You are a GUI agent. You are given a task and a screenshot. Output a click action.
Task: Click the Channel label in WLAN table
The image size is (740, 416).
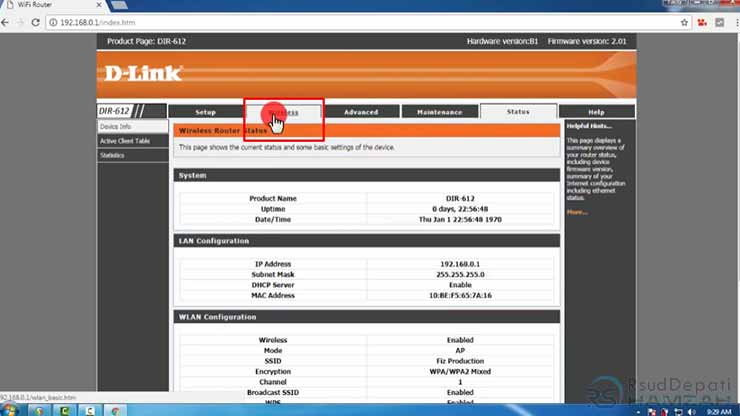273,382
